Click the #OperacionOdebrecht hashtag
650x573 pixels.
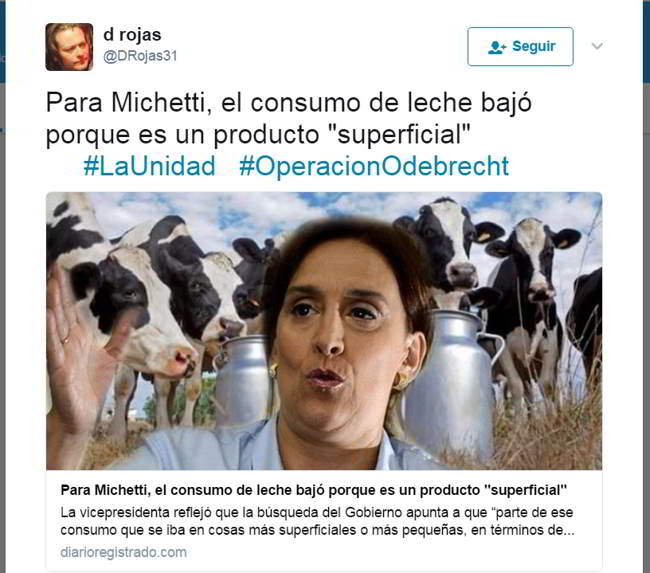[x=374, y=166]
